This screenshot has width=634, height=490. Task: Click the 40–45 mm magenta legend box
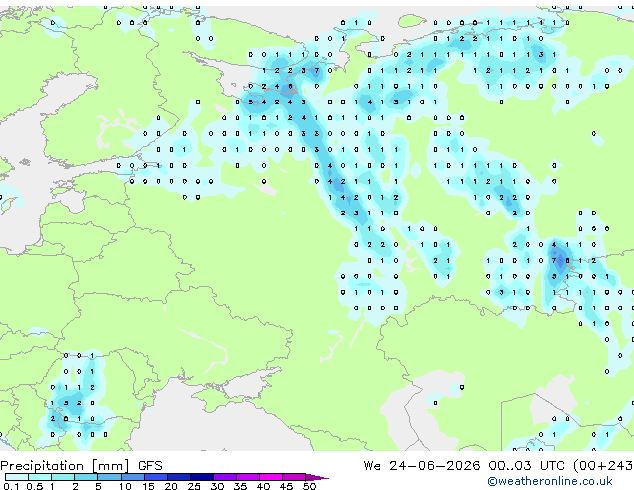[271, 477]
